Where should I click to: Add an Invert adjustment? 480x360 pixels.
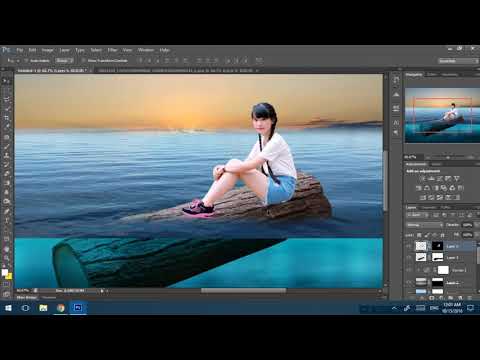423,197
